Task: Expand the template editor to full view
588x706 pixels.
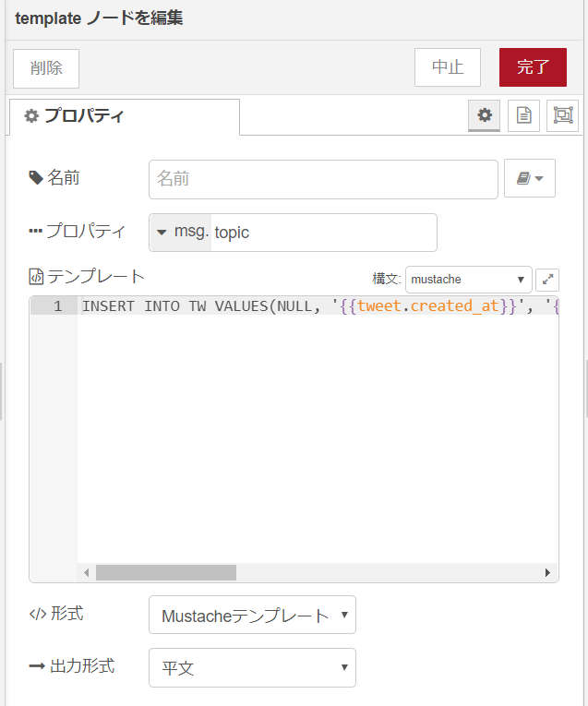Action: [547, 280]
